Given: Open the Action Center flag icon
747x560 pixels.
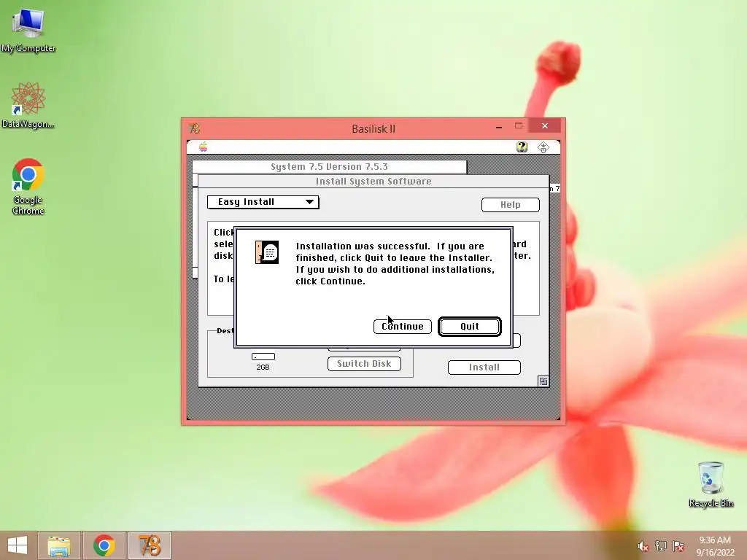Looking at the screenshot, I should point(678,546).
